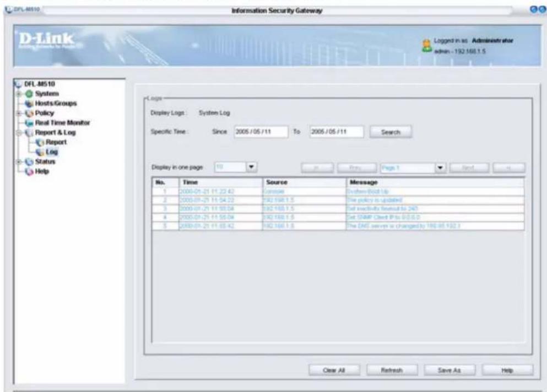Click the Report & Log folder icon

(x=29, y=133)
